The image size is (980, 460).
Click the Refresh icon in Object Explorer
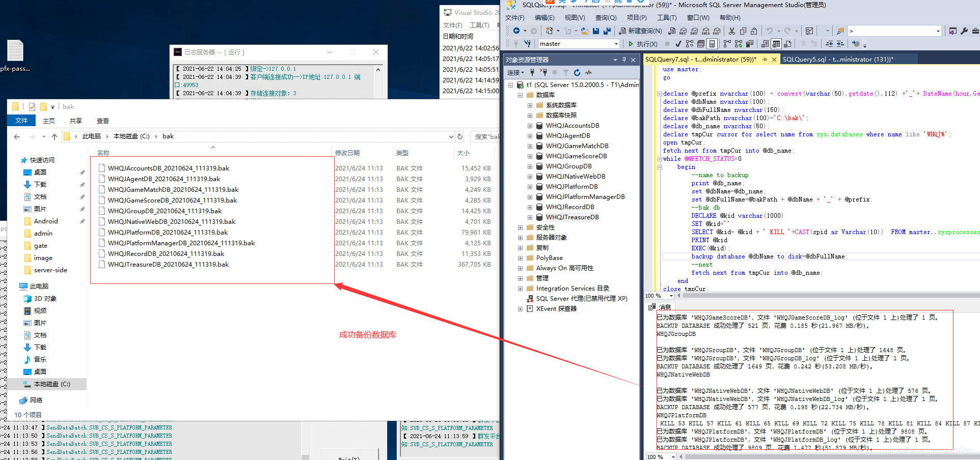(577, 72)
